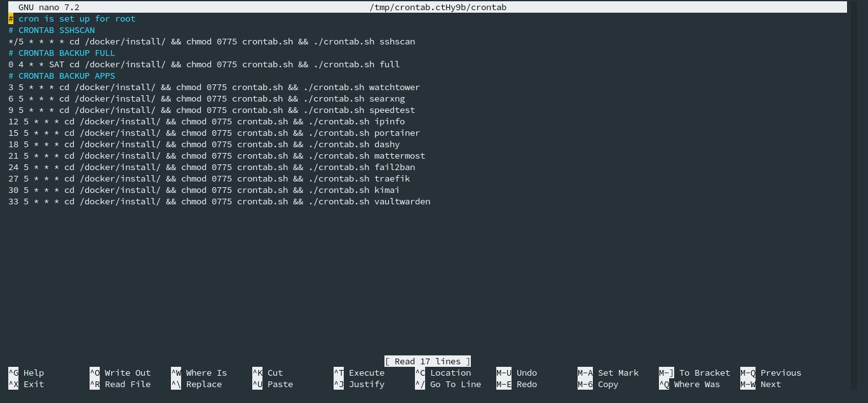Place cursor on '# CRONTAB BACKUP APPS' comment
868x403 pixels.
62,76
